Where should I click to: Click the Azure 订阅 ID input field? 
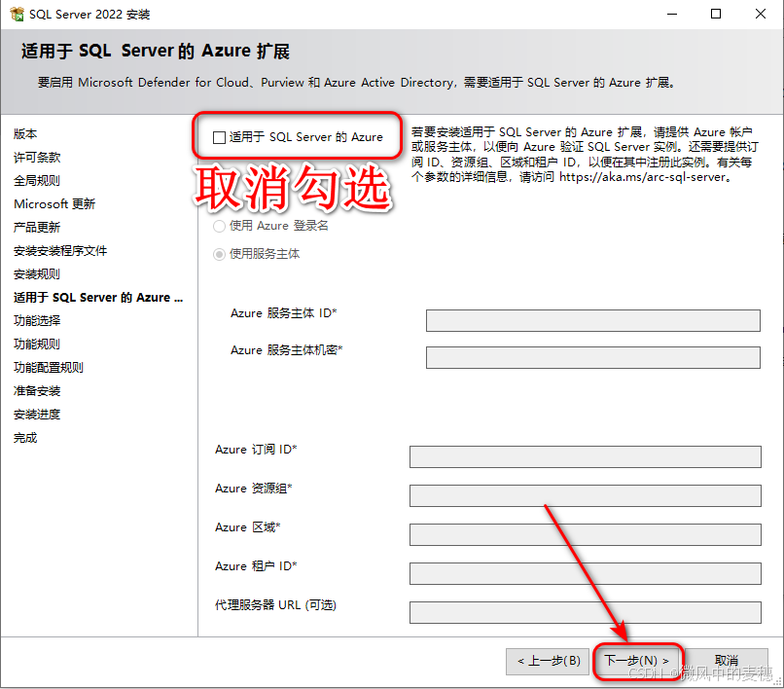coord(585,456)
